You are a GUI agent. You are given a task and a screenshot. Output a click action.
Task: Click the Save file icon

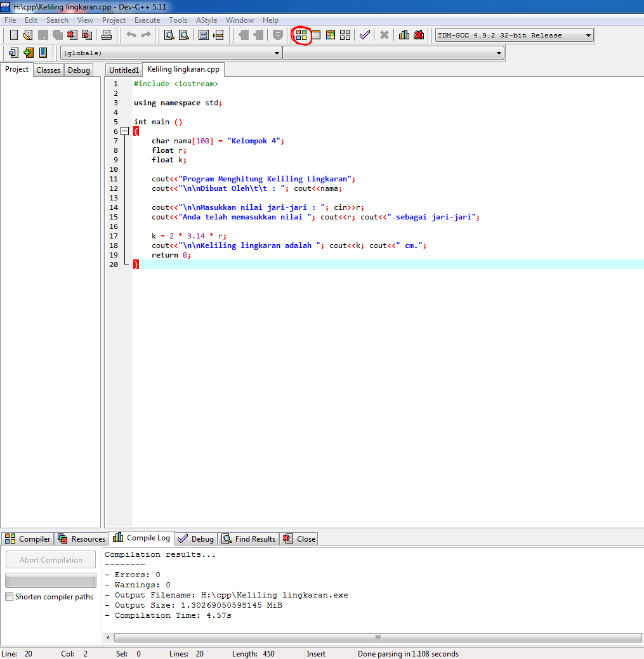[43, 36]
